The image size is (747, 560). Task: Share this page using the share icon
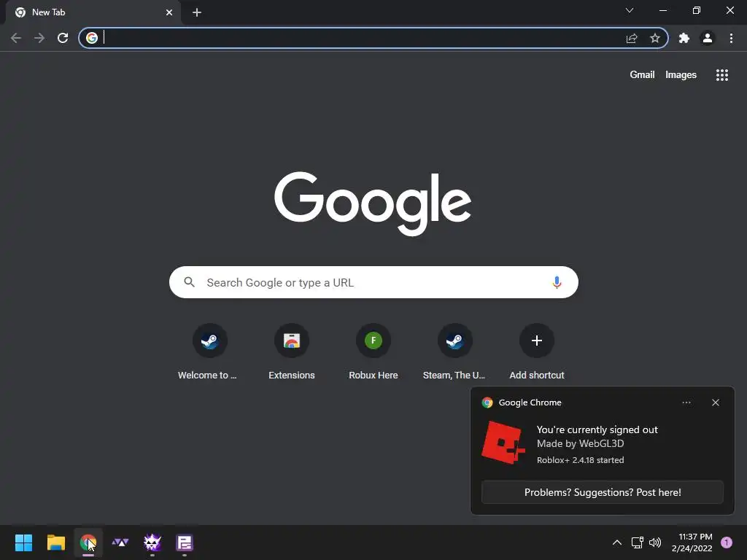(x=632, y=38)
